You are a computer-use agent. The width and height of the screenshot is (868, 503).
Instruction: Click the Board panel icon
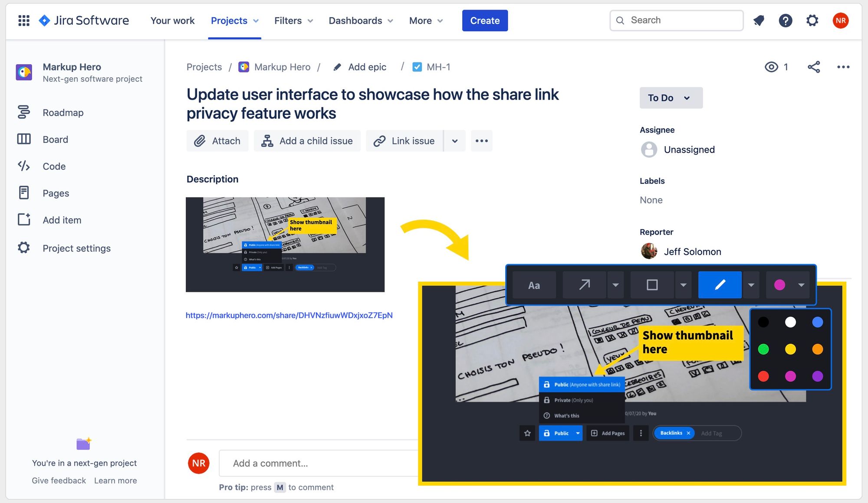click(24, 139)
